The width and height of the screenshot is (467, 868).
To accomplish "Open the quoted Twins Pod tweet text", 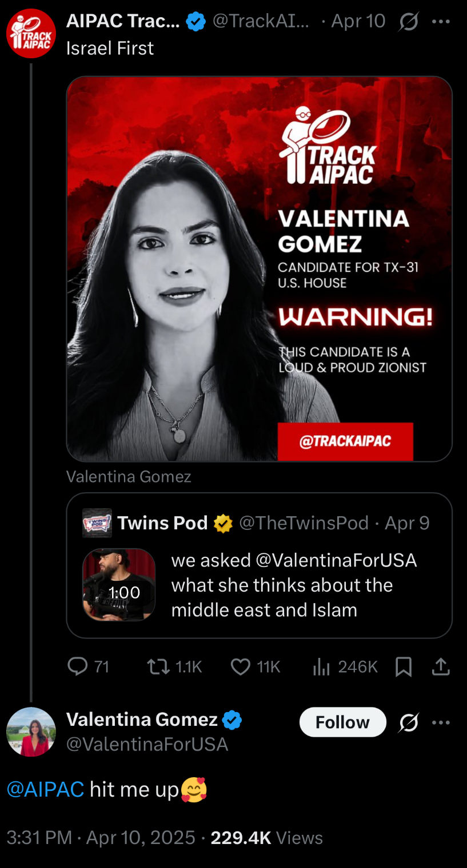I will coord(294,585).
